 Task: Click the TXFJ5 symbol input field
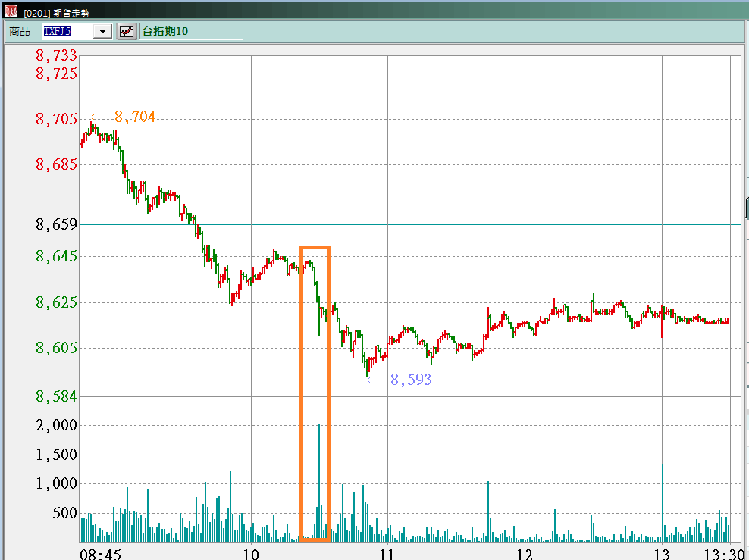coord(67,31)
